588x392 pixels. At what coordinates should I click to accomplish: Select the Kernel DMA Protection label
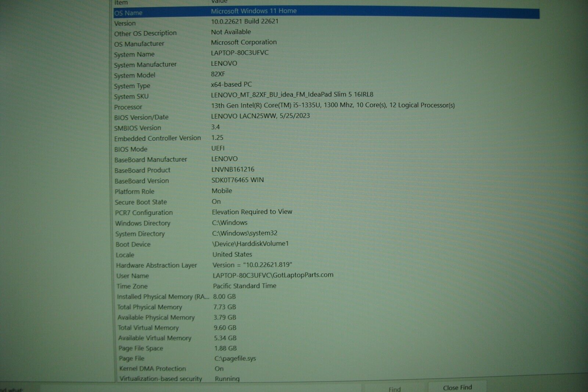point(153,369)
